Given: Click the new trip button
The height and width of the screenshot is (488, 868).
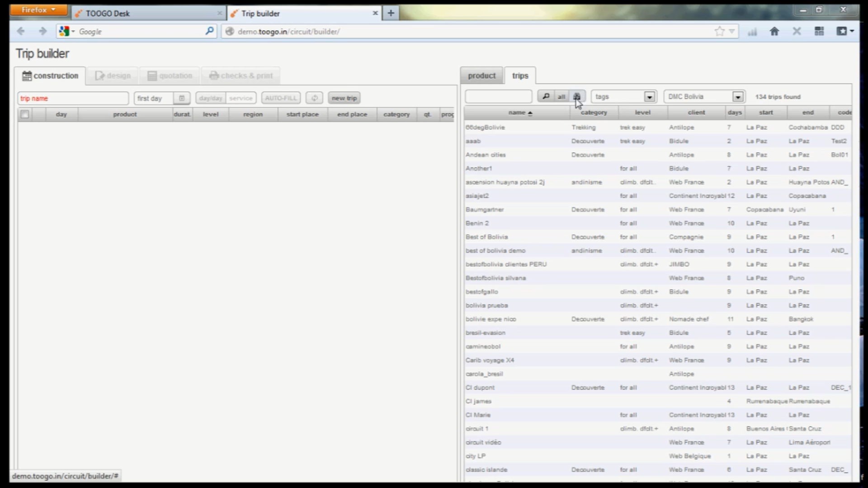Looking at the screenshot, I should coord(344,98).
